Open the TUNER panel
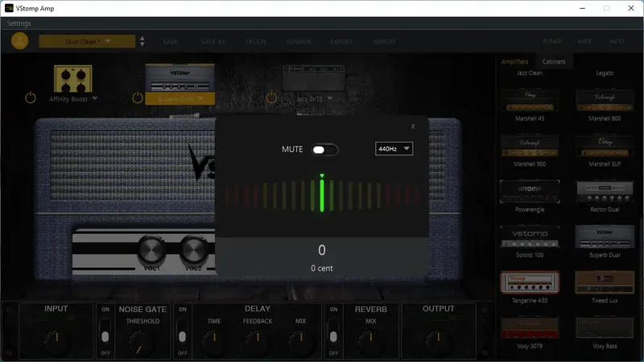The width and height of the screenshot is (644, 362). tap(552, 42)
